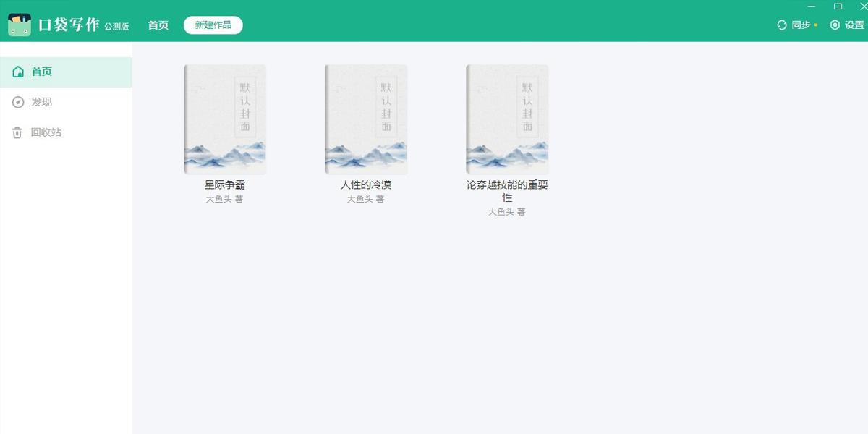Click the 同步 sync icon
868x434 pixels.
pos(780,24)
